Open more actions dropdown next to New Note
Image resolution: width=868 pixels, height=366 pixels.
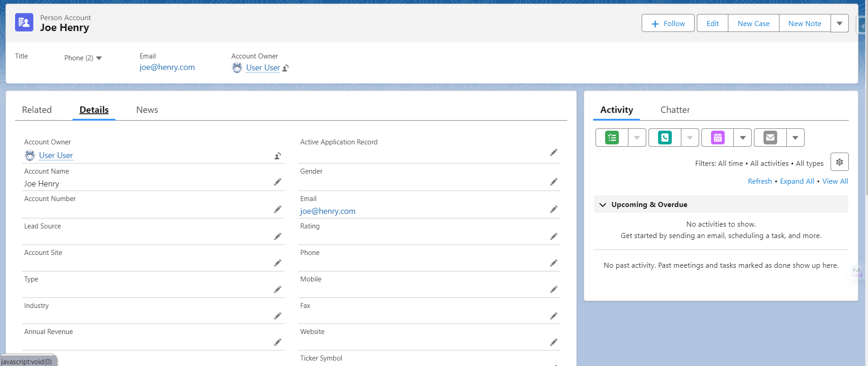pyautogui.click(x=839, y=23)
